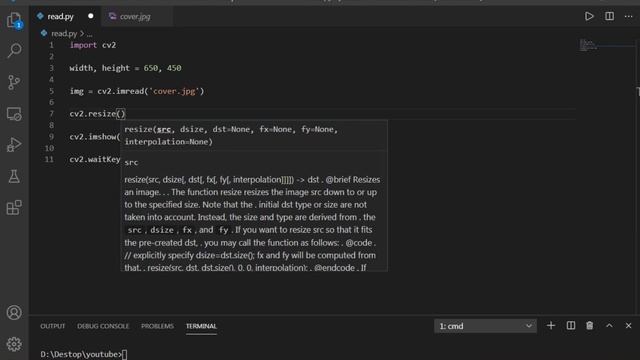Open Run and Debug view icon
Image resolution: width=640 pixels, height=360 pixels.
[14, 145]
